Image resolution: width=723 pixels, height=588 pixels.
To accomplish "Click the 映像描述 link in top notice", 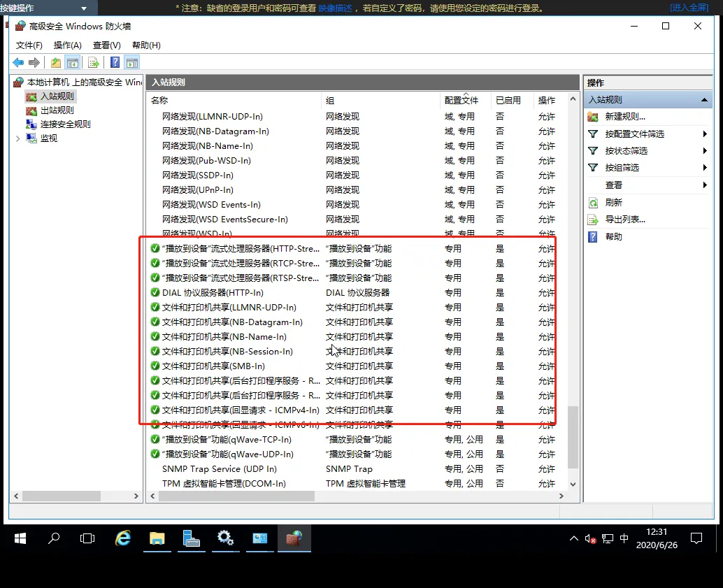I will [x=335, y=8].
